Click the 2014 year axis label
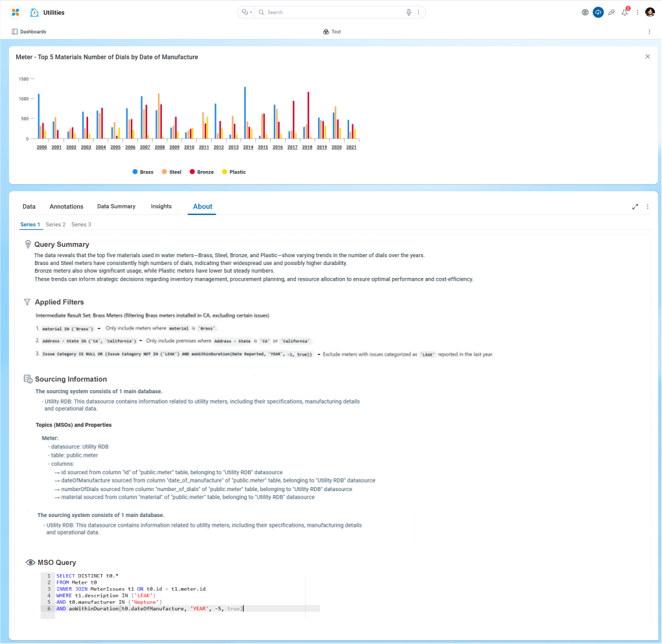Viewport: 662px width, 644px height. point(248,148)
